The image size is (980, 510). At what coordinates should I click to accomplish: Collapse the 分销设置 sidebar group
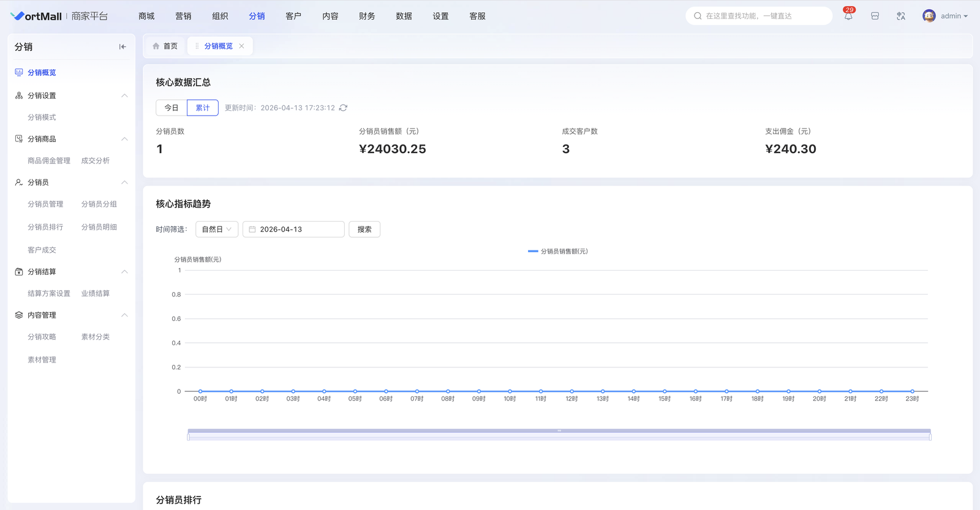click(x=124, y=96)
